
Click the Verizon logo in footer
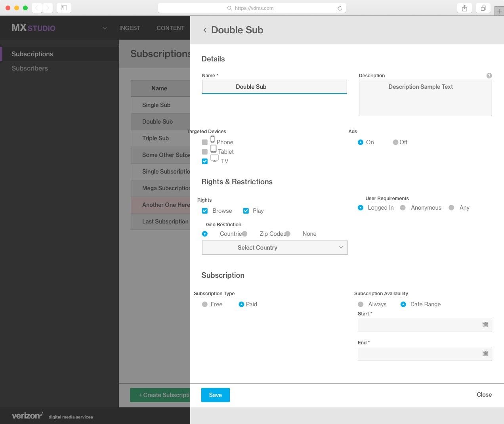27,415
